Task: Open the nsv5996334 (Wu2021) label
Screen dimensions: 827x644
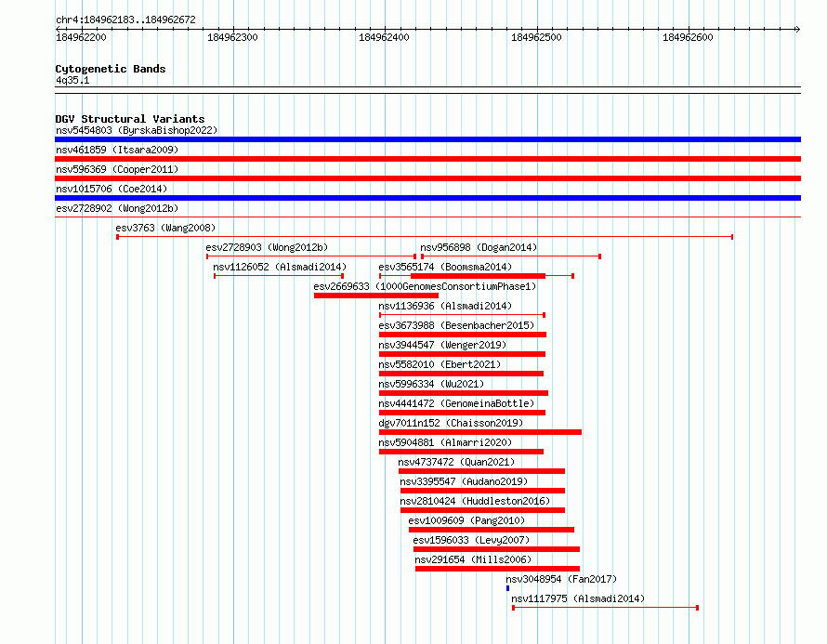Action: click(x=431, y=384)
